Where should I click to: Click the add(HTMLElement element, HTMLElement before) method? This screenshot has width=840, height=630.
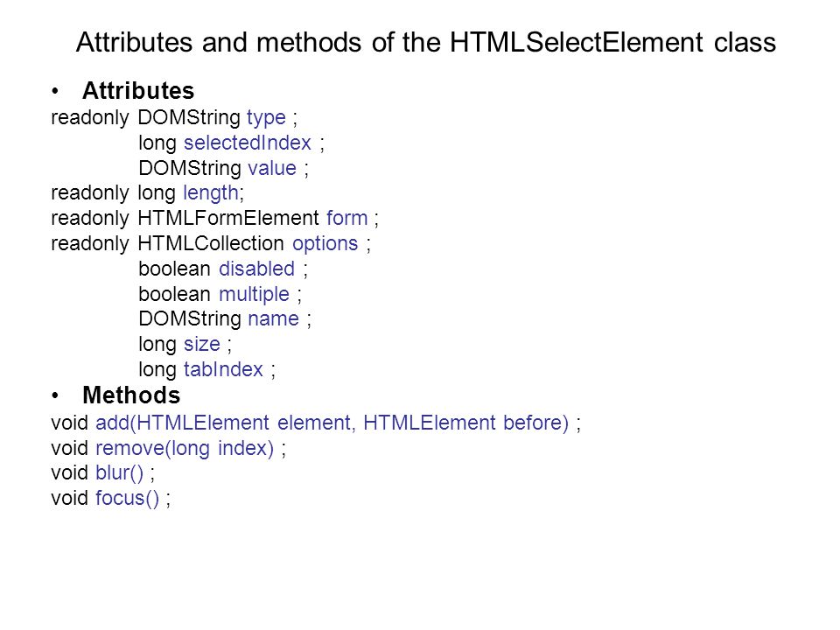[x=332, y=423]
